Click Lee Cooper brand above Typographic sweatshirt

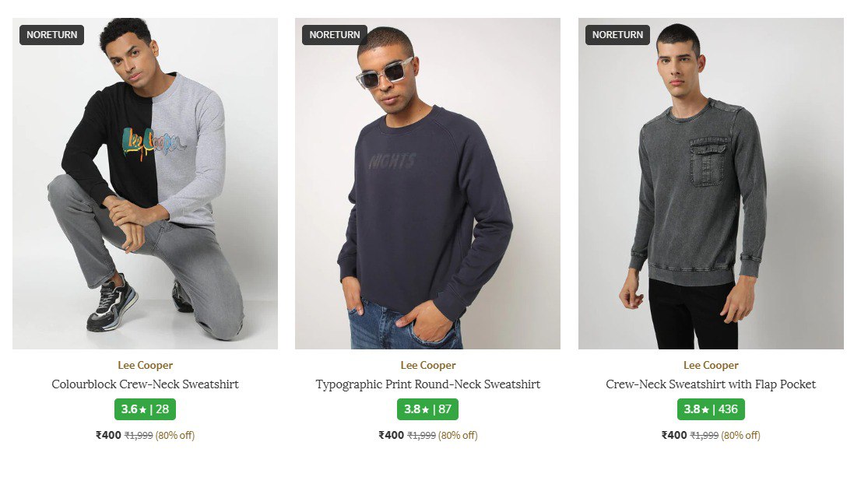(x=427, y=365)
